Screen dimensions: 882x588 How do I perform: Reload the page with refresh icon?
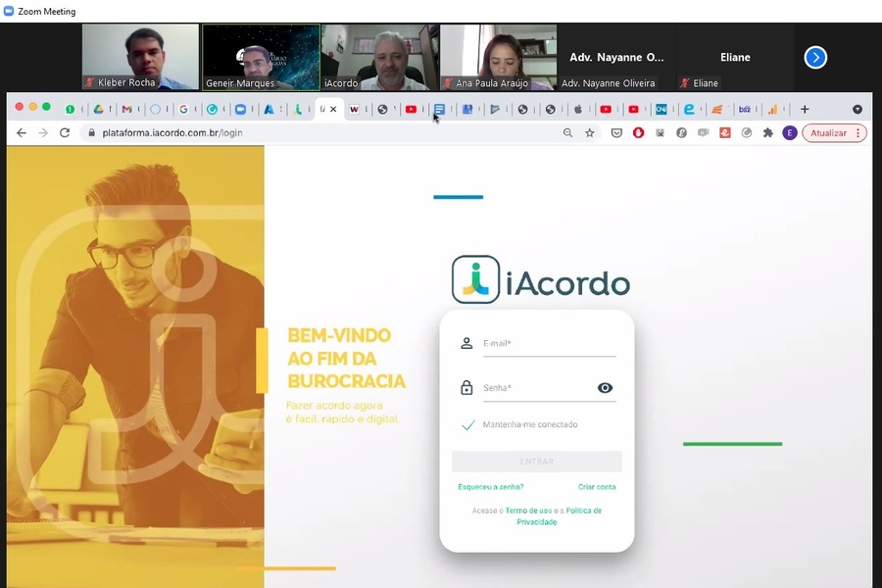[65, 133]
